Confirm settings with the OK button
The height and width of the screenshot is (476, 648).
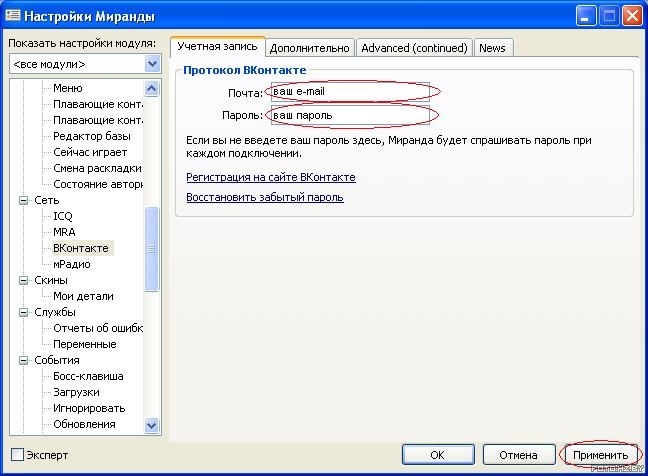[x=438, y=455]
